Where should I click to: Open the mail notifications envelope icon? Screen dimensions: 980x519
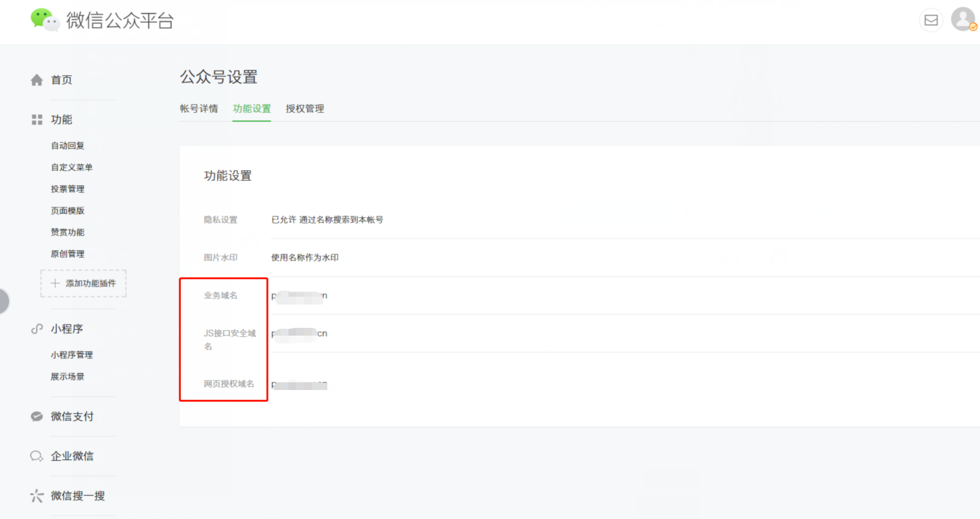coord(931,20)
